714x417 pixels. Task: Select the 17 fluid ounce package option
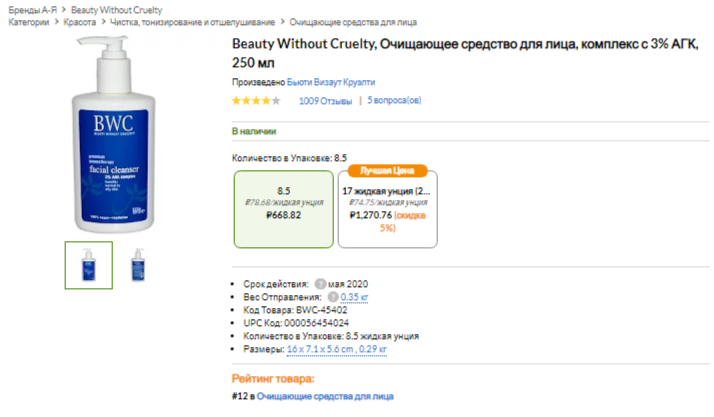click(387, 208)
